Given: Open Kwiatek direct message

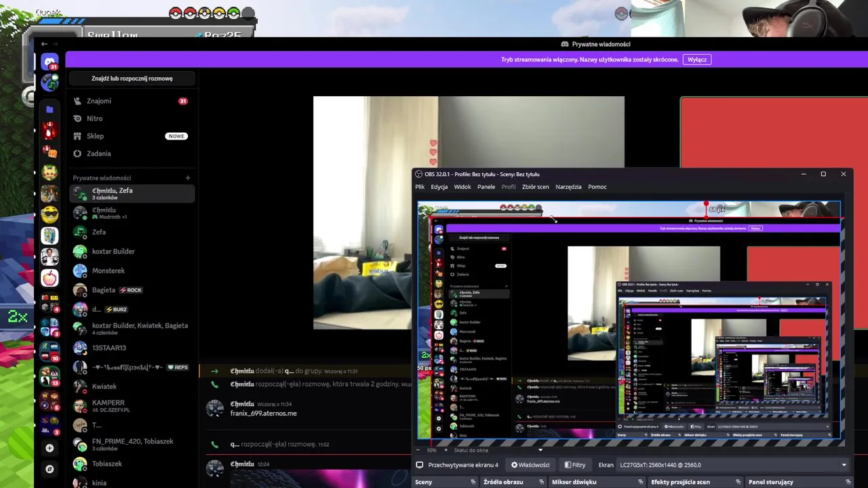Looking at the screenshot, I should click(x=132, y=386).
